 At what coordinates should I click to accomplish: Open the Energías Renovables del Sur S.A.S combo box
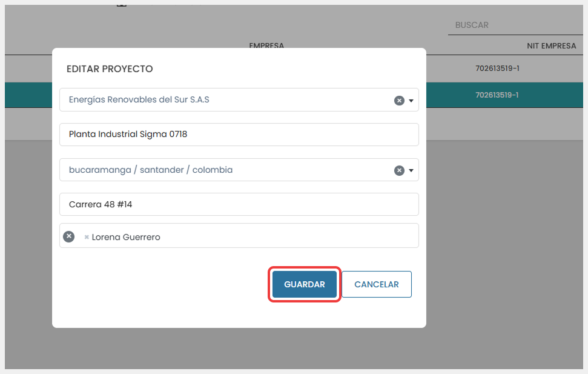click(224, 100)
